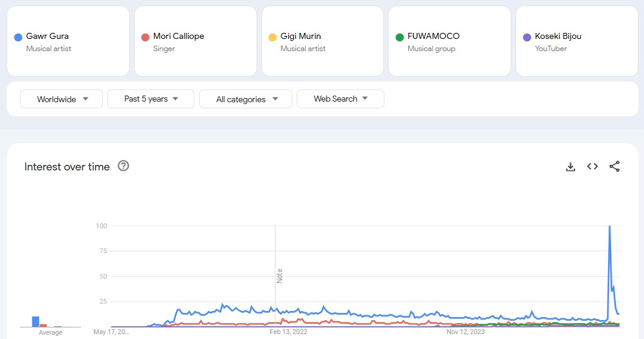The height and width of the screenshot is (339, 644).
Task: Expand the Past 5 years time range
Action: [x=150, y=99]
